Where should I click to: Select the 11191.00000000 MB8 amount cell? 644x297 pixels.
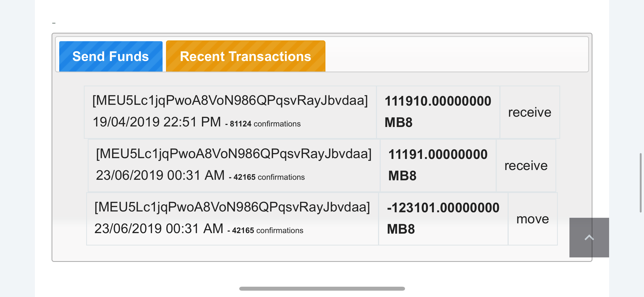[438, 165]
